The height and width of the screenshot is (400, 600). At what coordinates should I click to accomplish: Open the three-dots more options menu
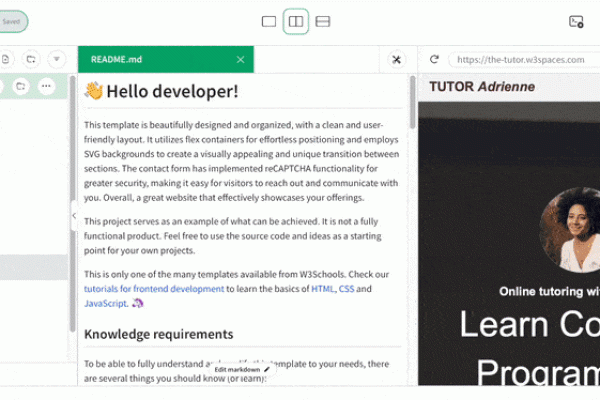(46, 87)
